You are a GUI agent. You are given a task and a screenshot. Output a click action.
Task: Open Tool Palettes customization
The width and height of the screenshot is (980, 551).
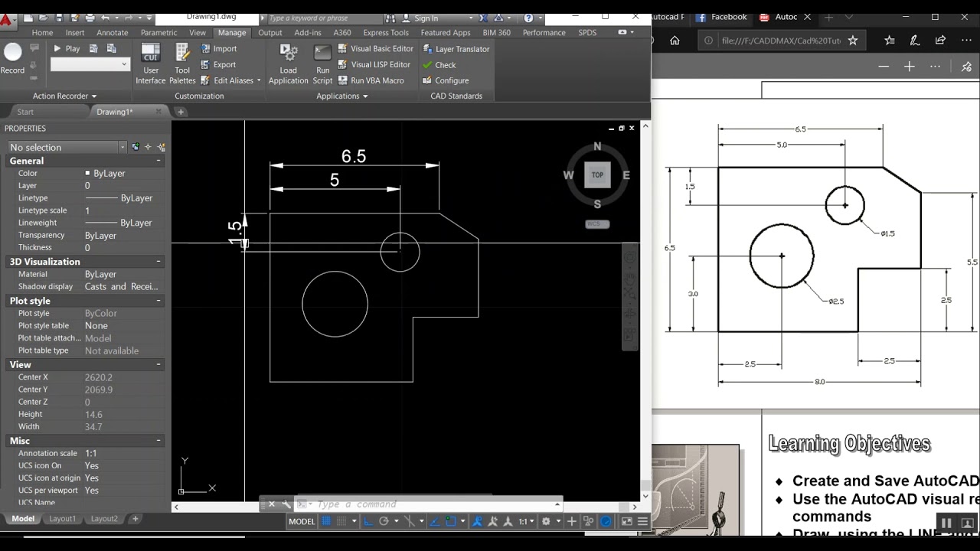coord(182,64)
